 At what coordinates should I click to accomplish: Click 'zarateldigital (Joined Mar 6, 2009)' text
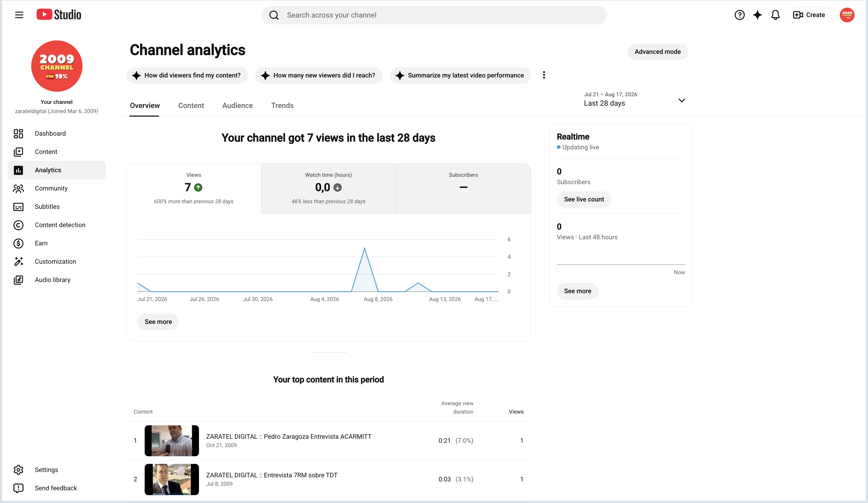(57, 111)
